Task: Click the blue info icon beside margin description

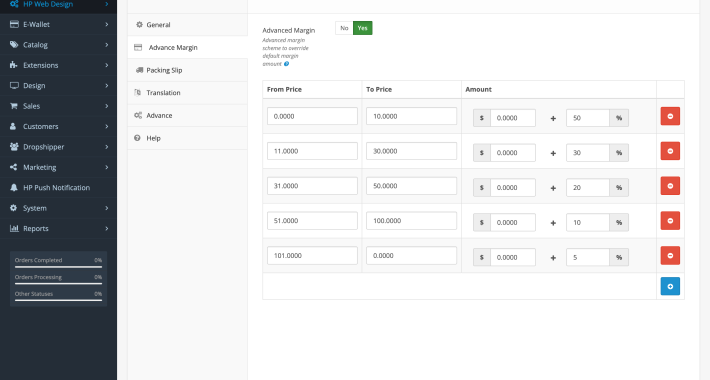Action: (x=286, y=64)
